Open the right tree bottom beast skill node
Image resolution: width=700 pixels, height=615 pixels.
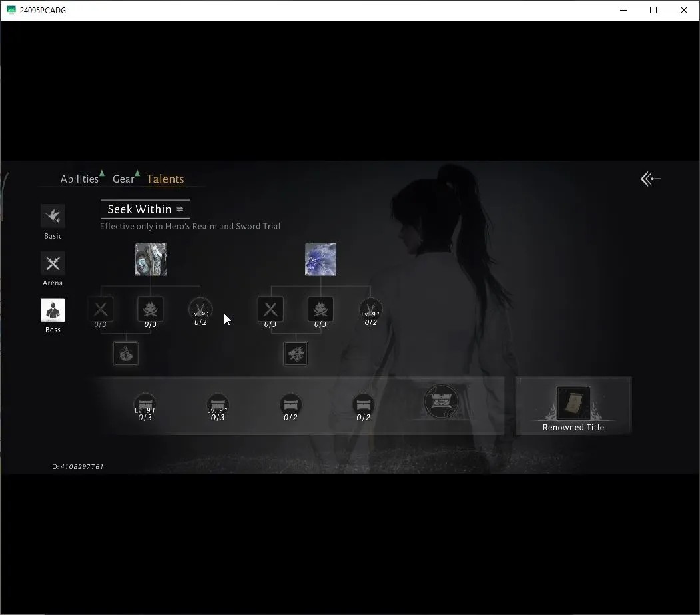pyautogui.click(x=296, y=354)
